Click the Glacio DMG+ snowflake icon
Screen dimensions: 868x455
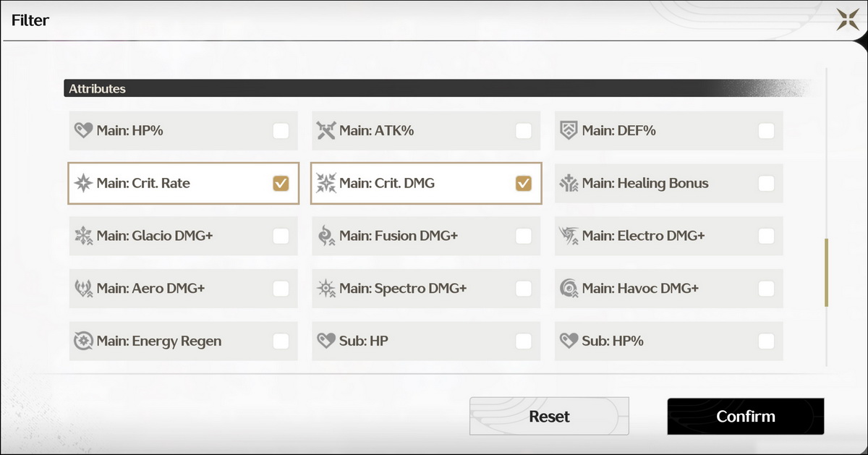[x=83, y=236]
